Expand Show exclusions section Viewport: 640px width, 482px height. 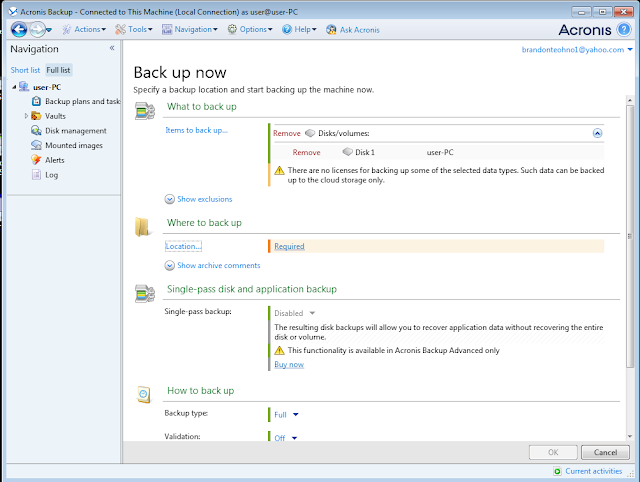point(198,199)
